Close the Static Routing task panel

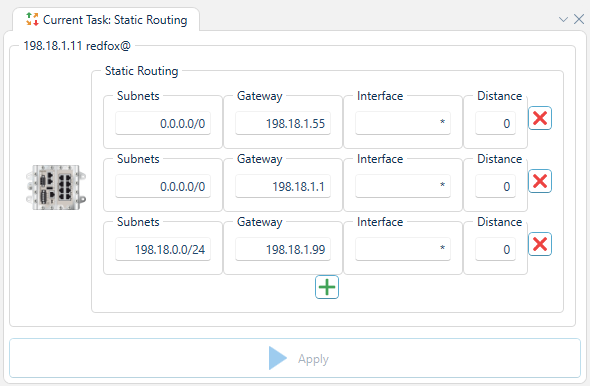579,19
